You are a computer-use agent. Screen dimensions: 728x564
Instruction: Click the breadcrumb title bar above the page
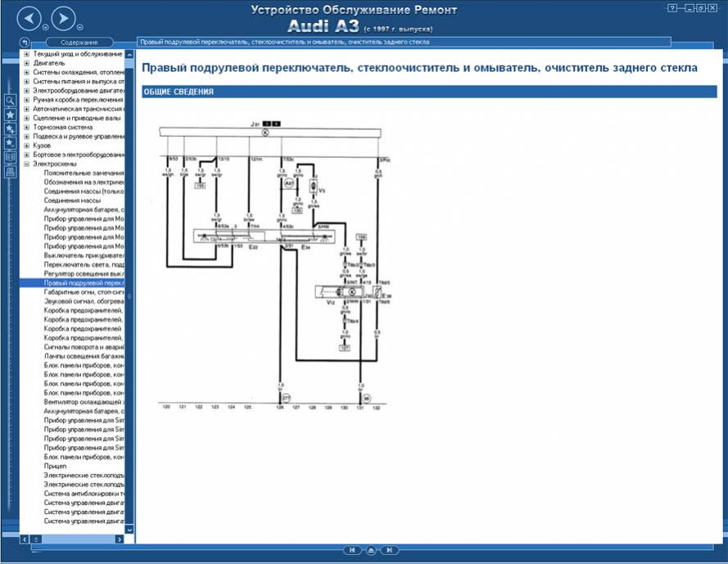click(x=404, y=43)
